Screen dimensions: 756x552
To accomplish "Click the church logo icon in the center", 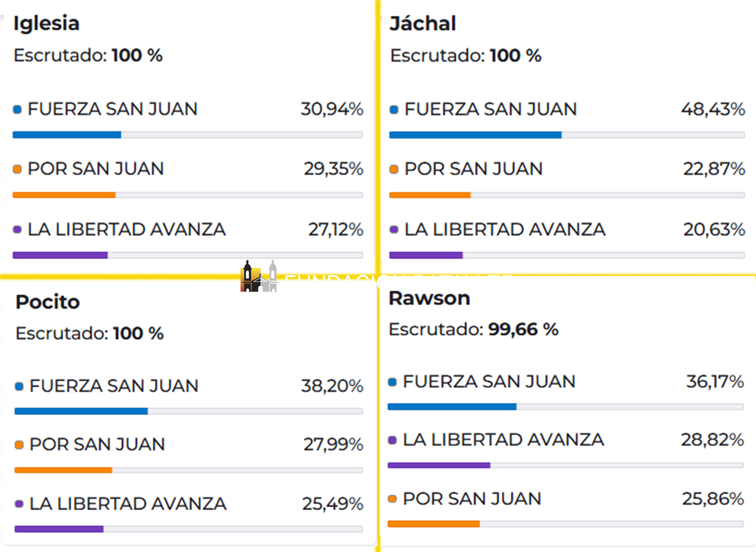I will [259, 277].
